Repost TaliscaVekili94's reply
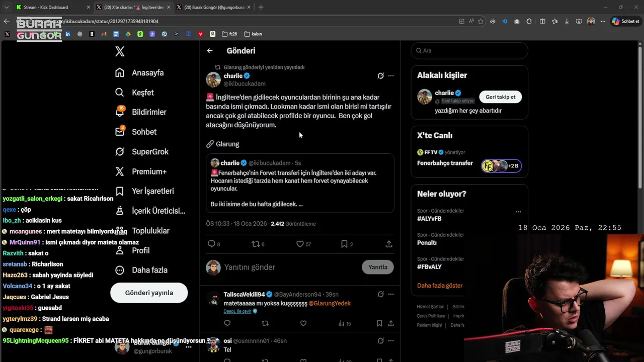The image size is (644, 362). pos(265,323)
